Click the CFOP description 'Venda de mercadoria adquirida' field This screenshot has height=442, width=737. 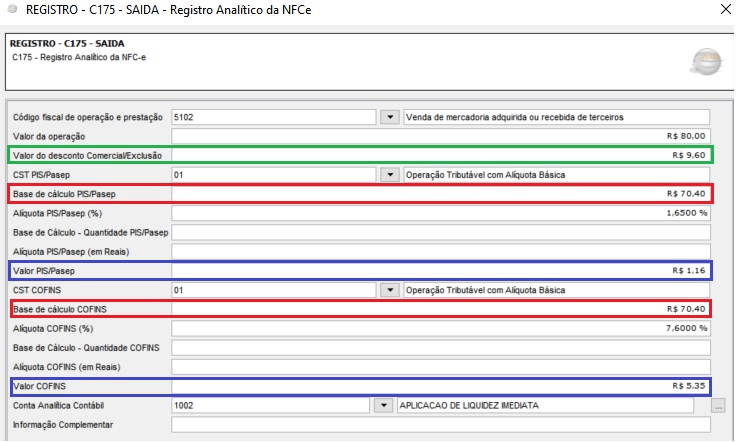tap(557, 117)
